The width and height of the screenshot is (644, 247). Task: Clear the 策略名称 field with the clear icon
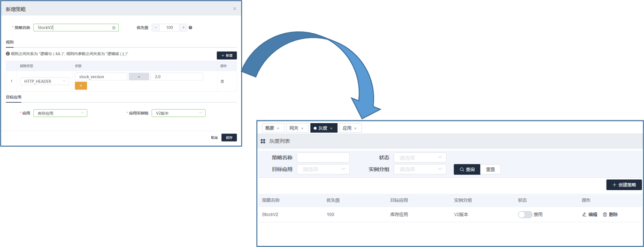tap(114, 28)
